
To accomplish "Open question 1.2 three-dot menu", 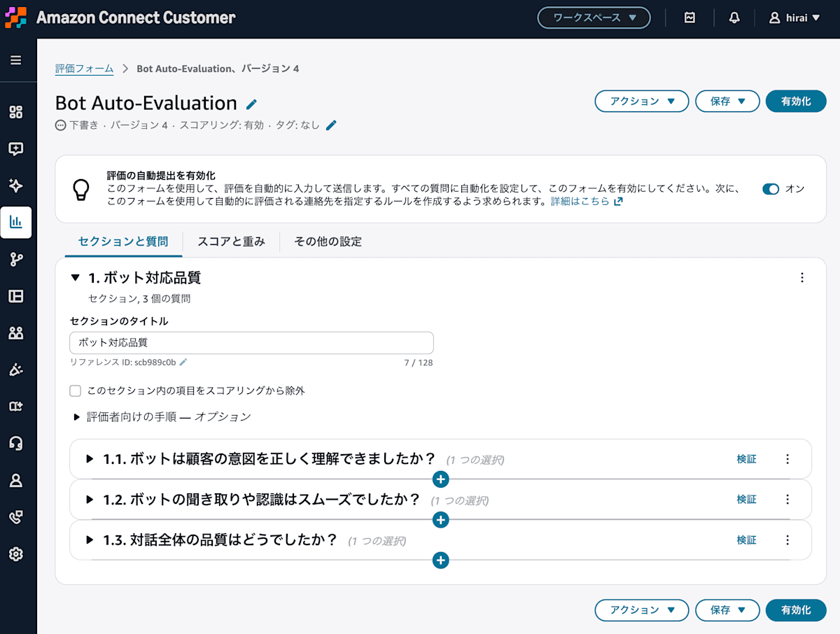I will [x=787, y=500].
